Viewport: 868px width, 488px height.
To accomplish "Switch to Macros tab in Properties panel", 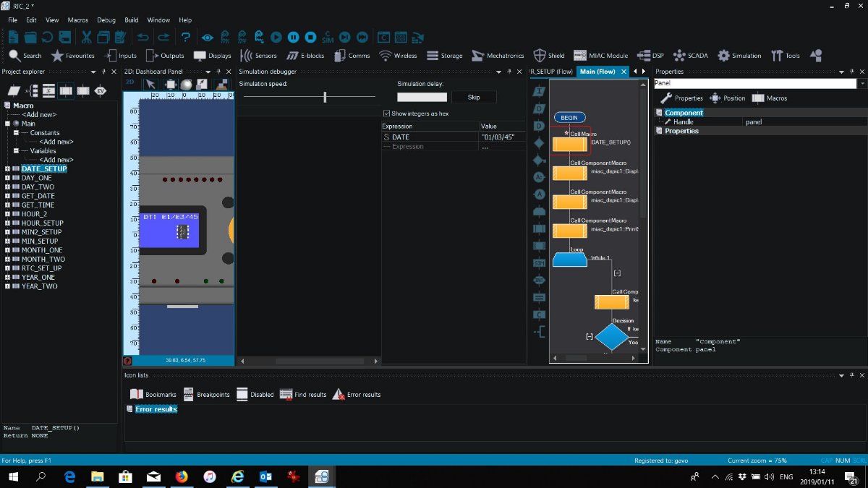I will 770,98.
